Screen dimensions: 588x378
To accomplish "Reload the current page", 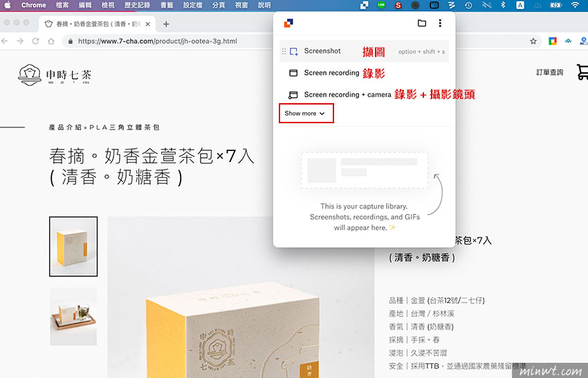I will (x=35, y=41).
